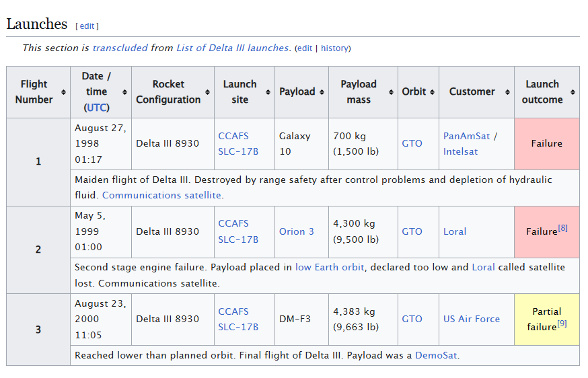Image resolution: width=588 pixels, height=378 pixels.
Task: Open CCAFS SLC-17B link in flight 2 row
Action: click(x=238, y=231)
